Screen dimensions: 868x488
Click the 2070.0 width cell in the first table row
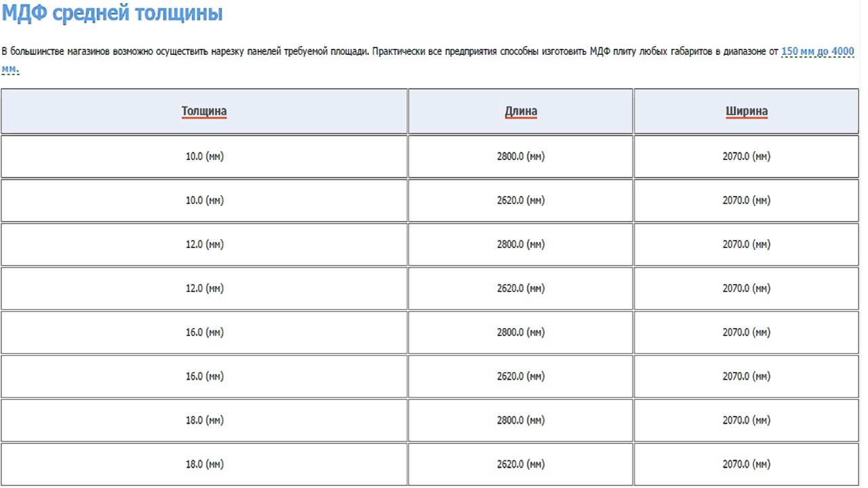tap(747, 157)
